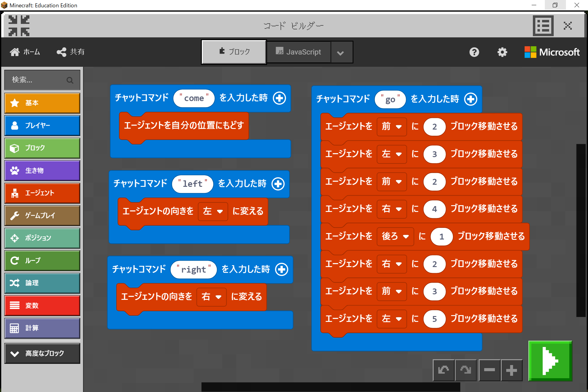588x392 pixels.
Task: Open settings gear icon
Action: [502, 52]
